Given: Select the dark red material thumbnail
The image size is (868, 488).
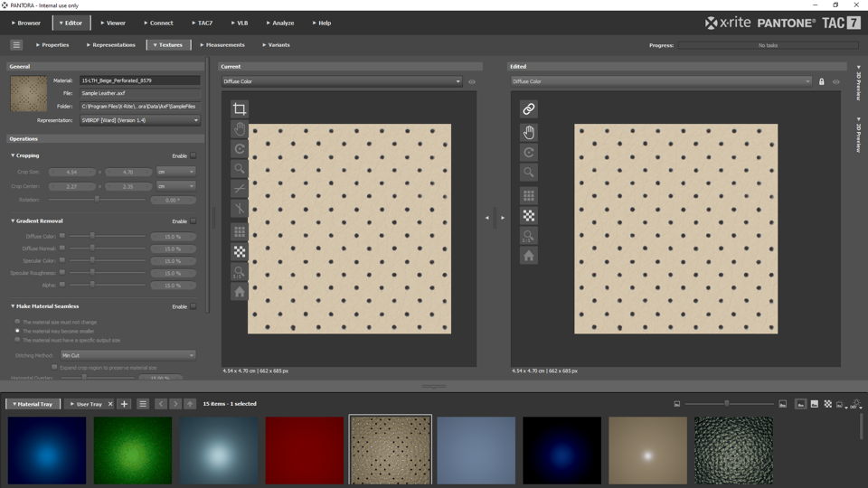Looking at the screenshot, I should pyautogui.click(x=305, y=450).
